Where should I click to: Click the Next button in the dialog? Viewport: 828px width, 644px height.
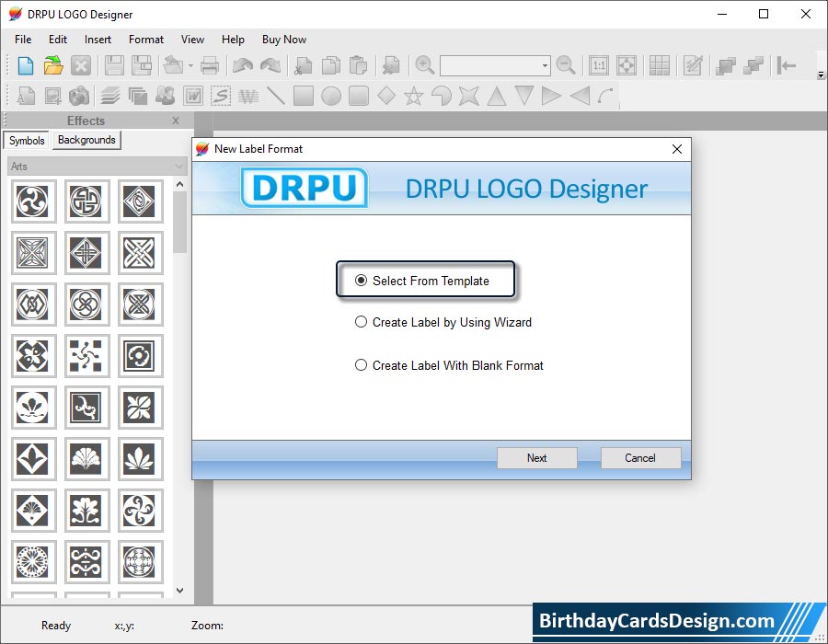coord(536,457)
